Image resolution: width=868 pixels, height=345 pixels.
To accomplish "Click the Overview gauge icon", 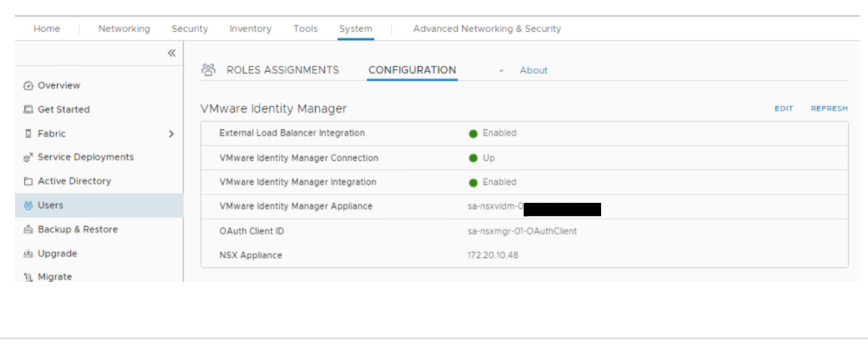I will coord(28,86).
